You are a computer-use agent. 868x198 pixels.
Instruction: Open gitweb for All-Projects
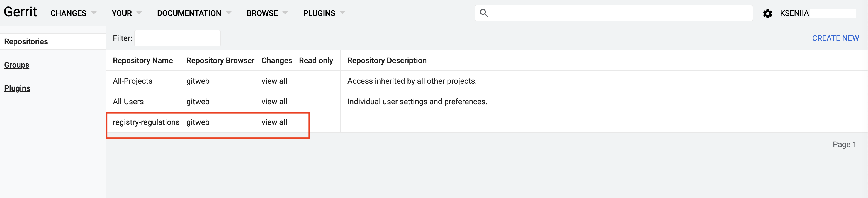point(198,81)
